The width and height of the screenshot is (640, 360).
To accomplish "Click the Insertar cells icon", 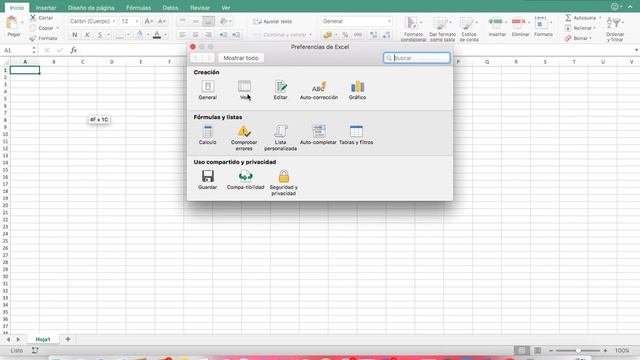I will 496,22.
